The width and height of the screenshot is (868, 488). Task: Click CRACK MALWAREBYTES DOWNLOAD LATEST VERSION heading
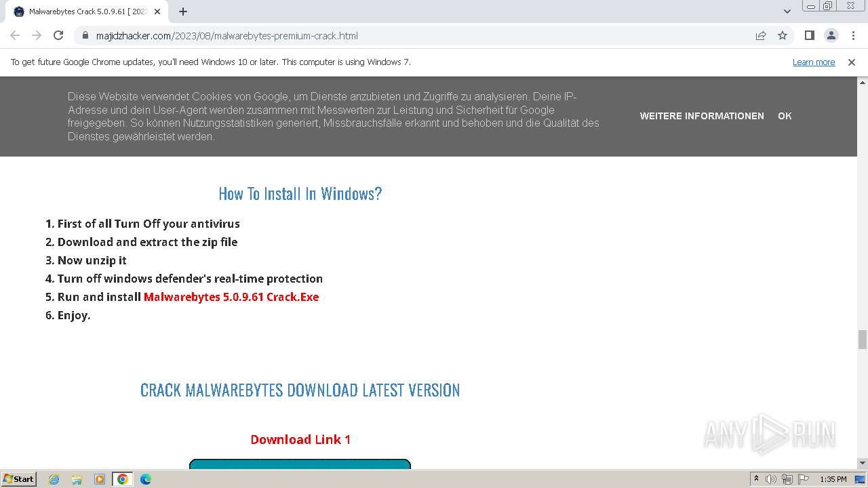300,390
